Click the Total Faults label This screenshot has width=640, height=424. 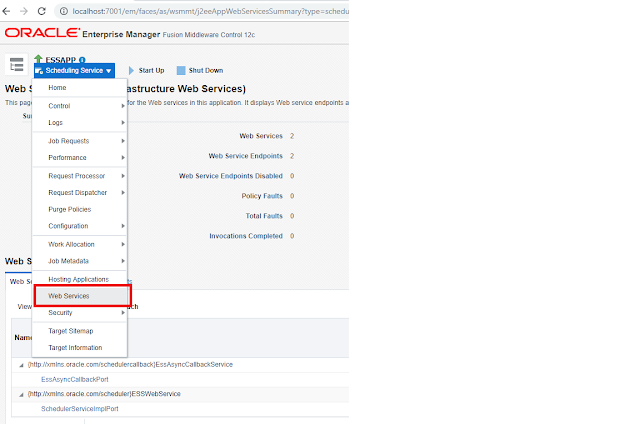[264, 216]
